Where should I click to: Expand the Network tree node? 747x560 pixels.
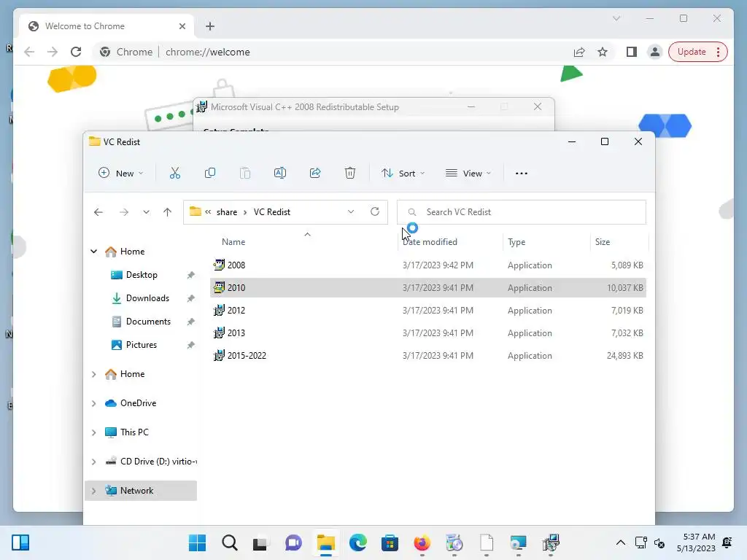pyautogui.click(x=94, y=491)
